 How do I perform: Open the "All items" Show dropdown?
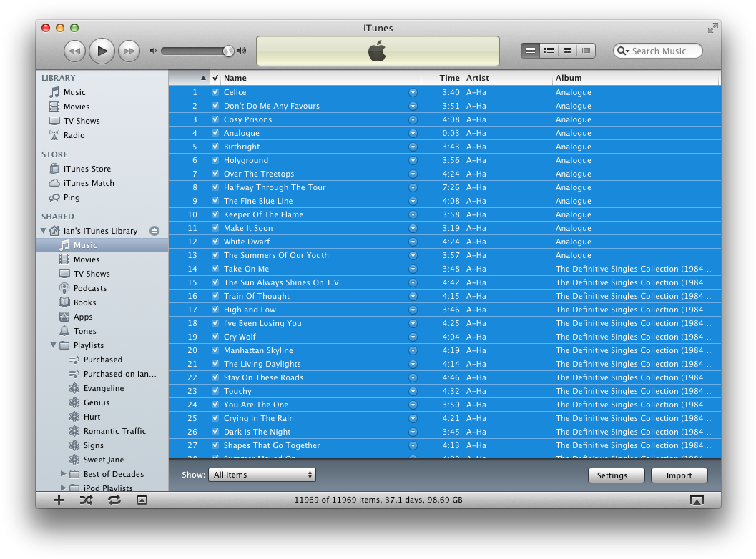(x=262, y=474)
